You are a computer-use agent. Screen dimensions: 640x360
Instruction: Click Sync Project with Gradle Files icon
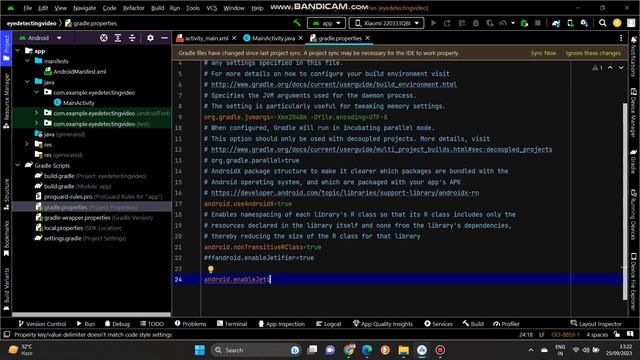pyautogui.click(x=556, y=23)
